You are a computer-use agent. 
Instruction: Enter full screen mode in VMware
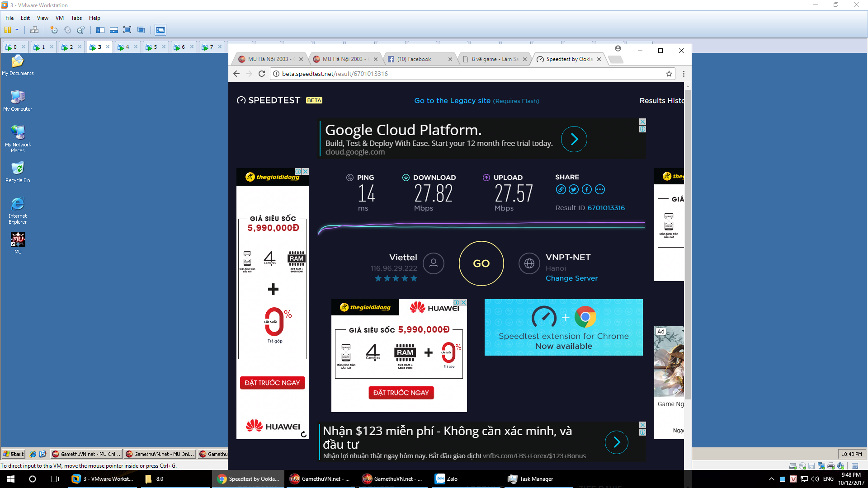[127, 30]
